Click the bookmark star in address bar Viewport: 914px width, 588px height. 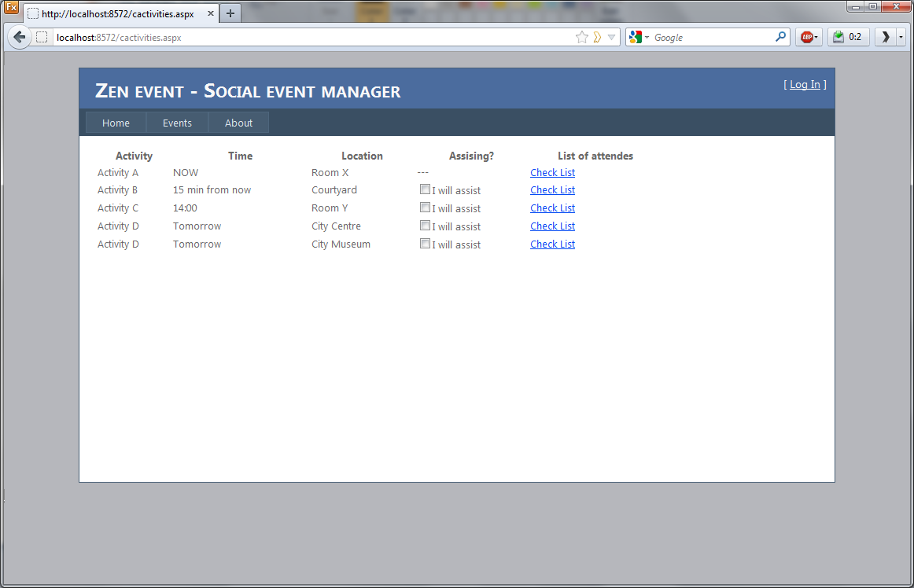tap(581, 37)
